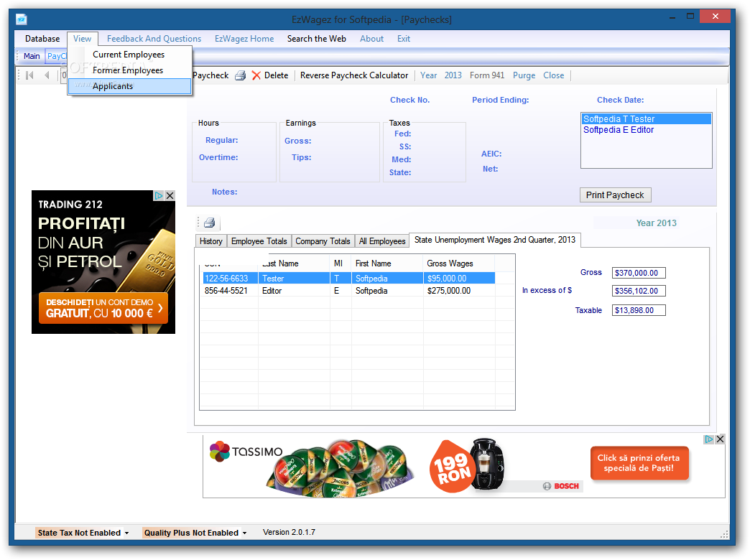Open Reverse Paycheck Calculator

[354, 75]
